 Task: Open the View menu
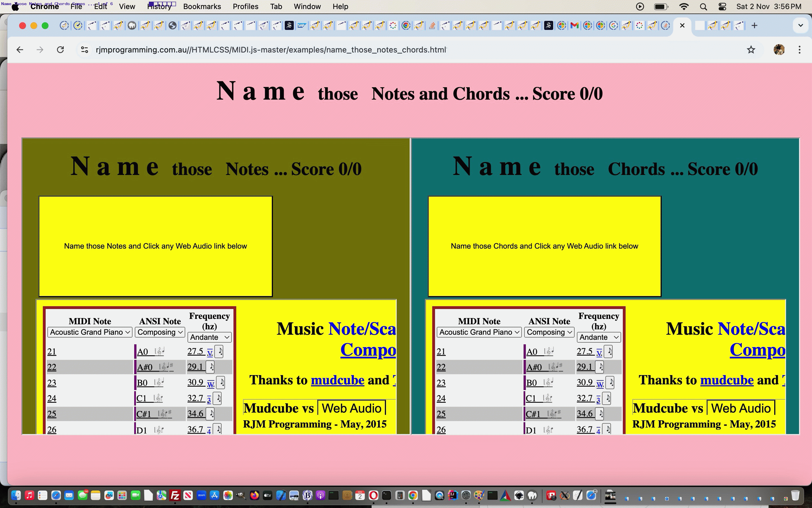click(127, 7)
